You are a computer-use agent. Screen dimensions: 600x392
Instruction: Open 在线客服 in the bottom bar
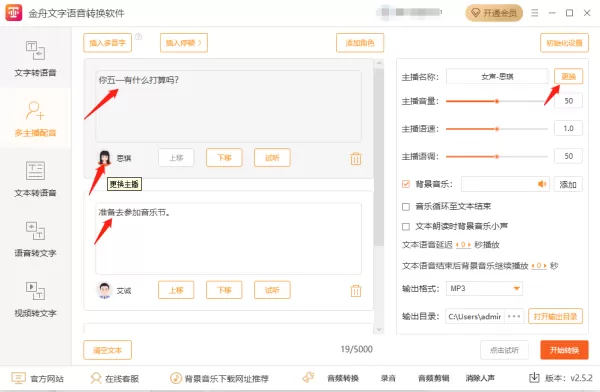[x=114, y=379]
